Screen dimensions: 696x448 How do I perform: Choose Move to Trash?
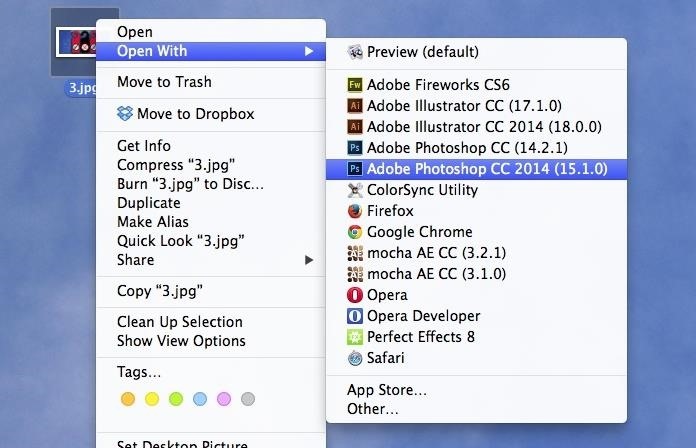point(211,82)
